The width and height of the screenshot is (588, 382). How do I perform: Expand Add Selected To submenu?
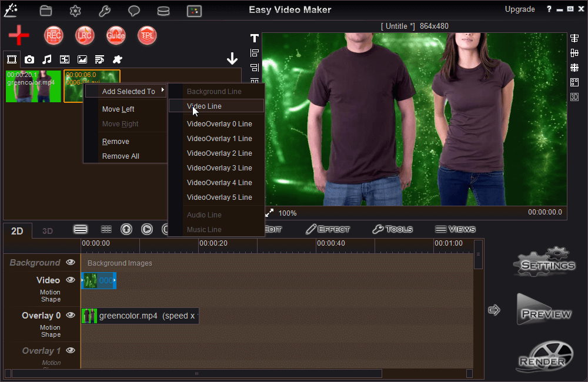(126, 92)
